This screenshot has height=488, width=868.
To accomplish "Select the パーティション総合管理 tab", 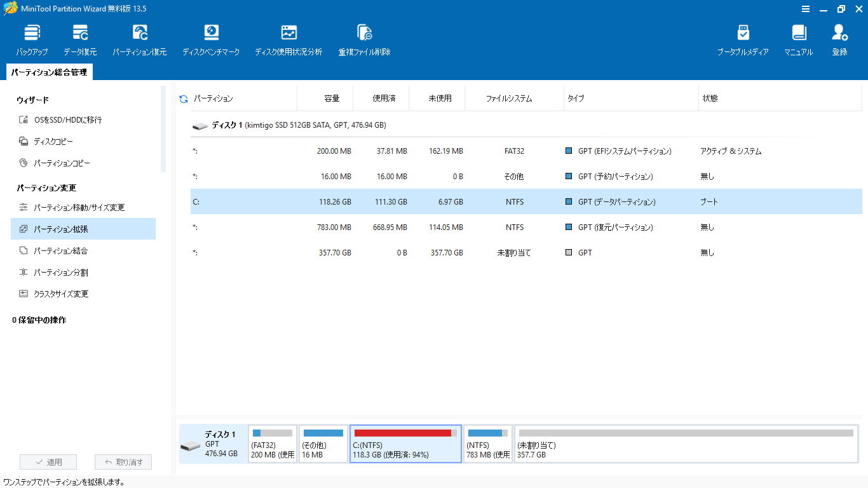I will (x=49, y=72).
